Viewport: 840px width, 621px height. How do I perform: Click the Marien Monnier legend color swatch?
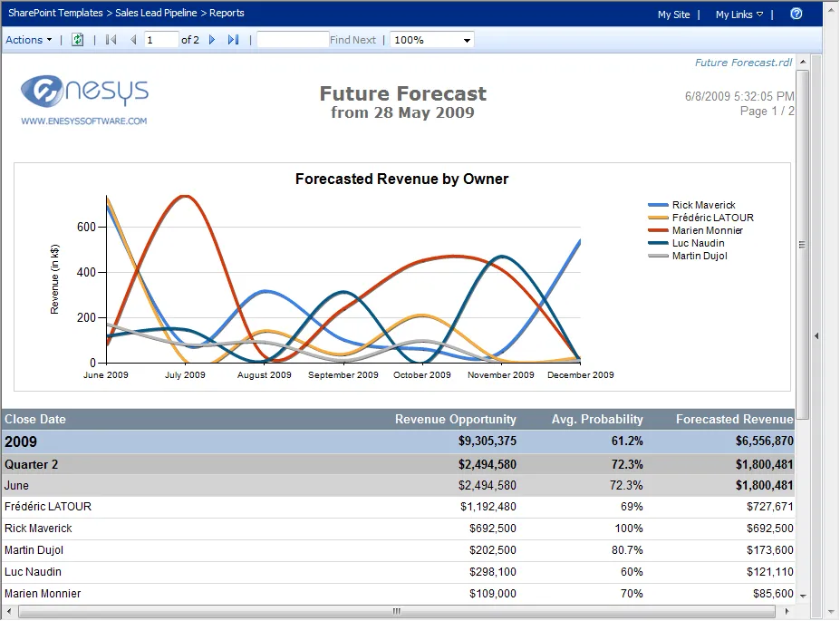point(658,231)
